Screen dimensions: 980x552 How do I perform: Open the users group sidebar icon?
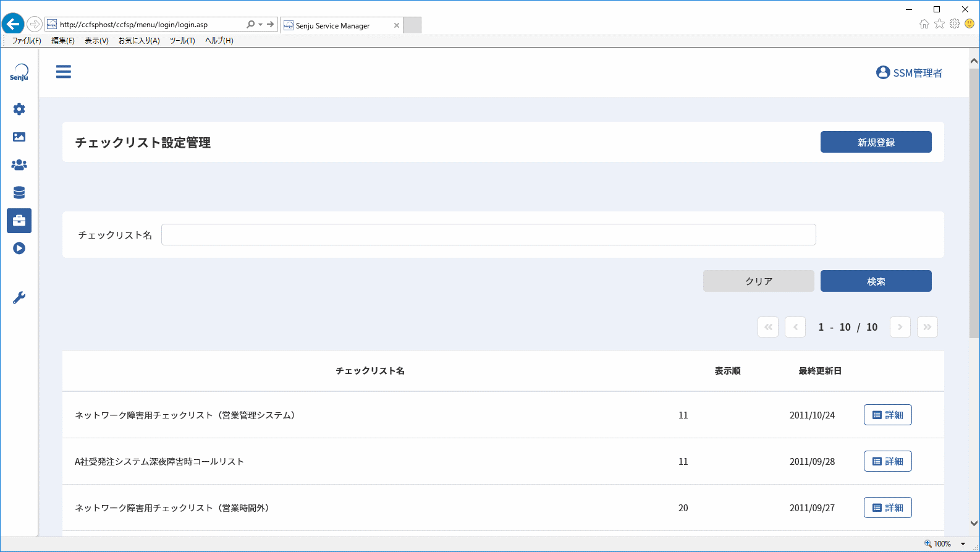(19, 165)
